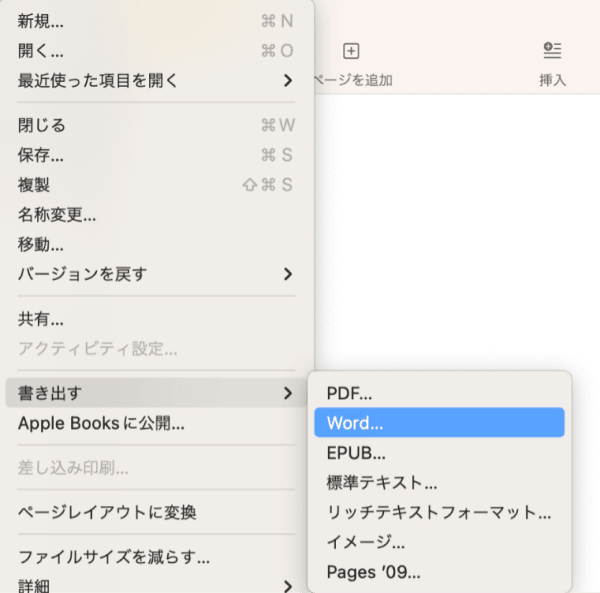Screen dimensions: 600x593
Task: Select Pages '09... export option
Action: (439, 572)
